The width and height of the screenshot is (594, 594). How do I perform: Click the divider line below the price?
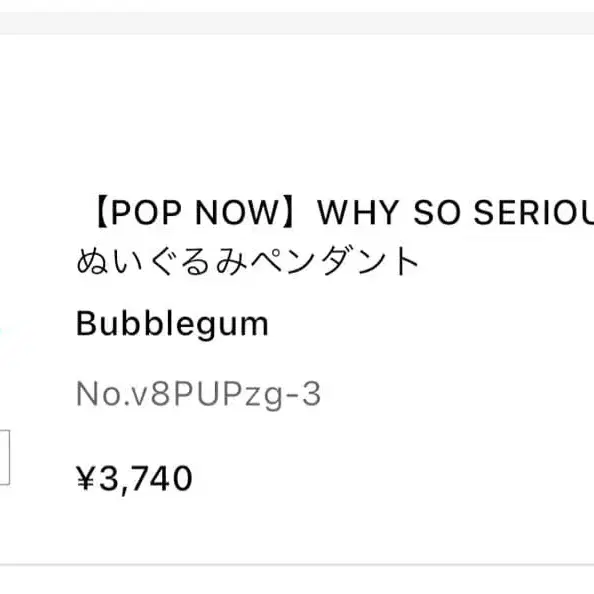coord(297,564)
